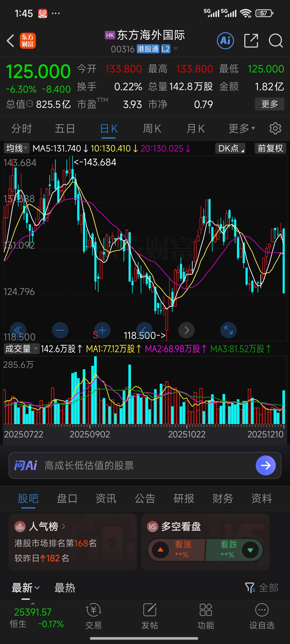Tap the L2 level badge
290x644 pixels.
click(x=166, y=49)
